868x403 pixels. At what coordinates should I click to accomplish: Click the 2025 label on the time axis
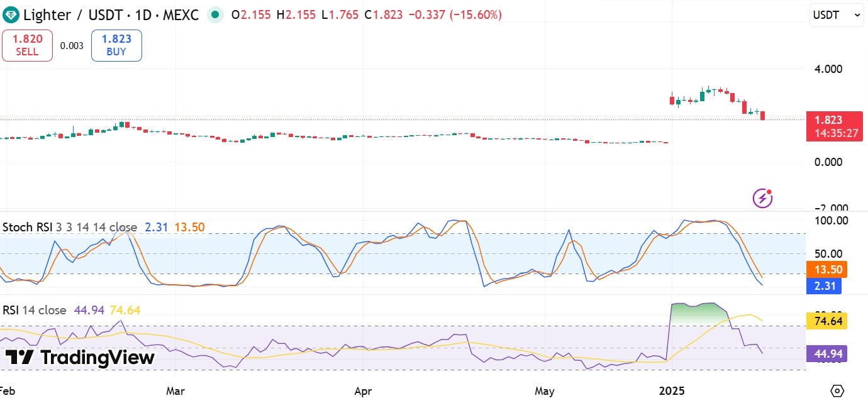(x=672, y=391)
